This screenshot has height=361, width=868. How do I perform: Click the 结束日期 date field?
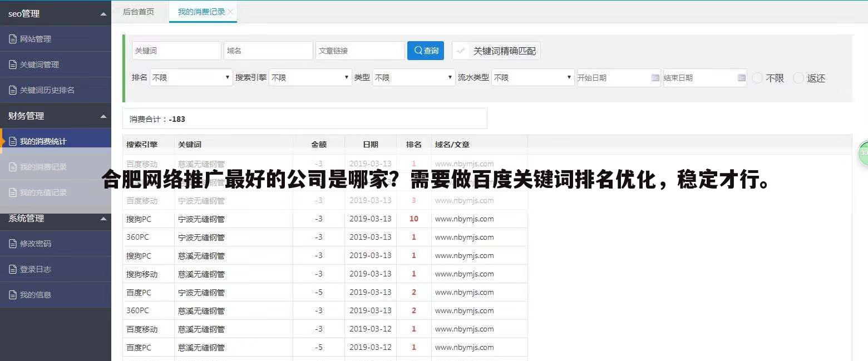click(x=705, y=78)
